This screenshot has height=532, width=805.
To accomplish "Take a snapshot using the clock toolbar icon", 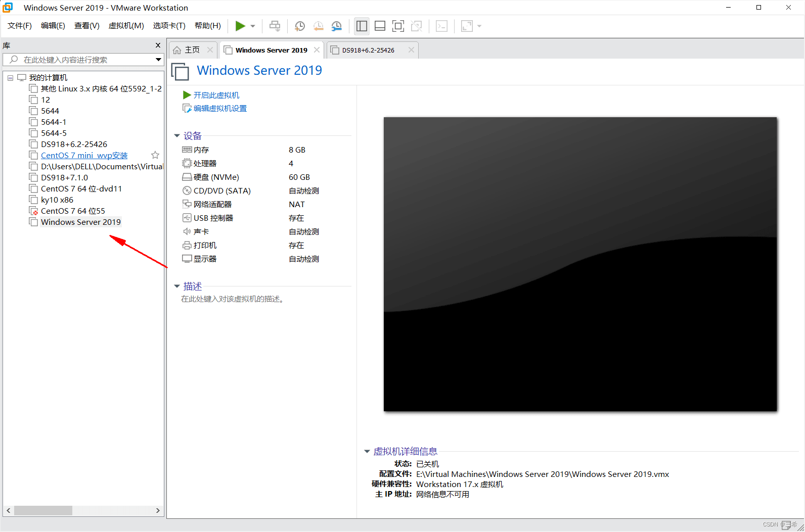I will pos(300,26).
